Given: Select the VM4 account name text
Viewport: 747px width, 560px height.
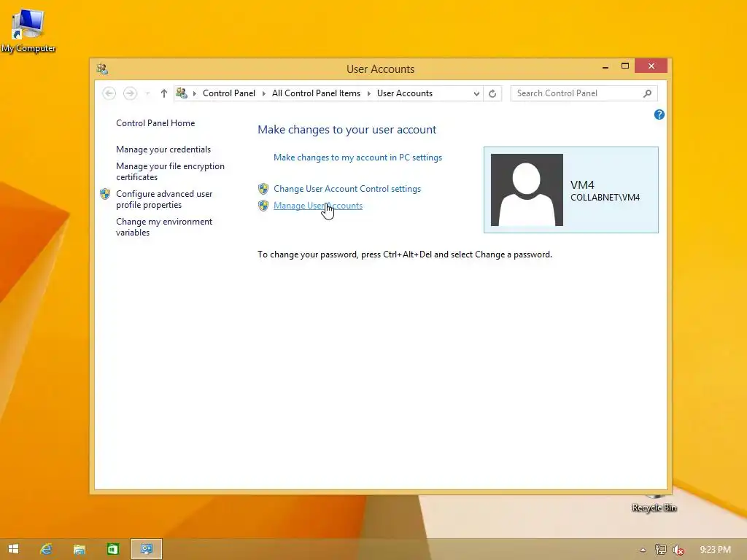Looking at the screenshot, I should (582, 184).
